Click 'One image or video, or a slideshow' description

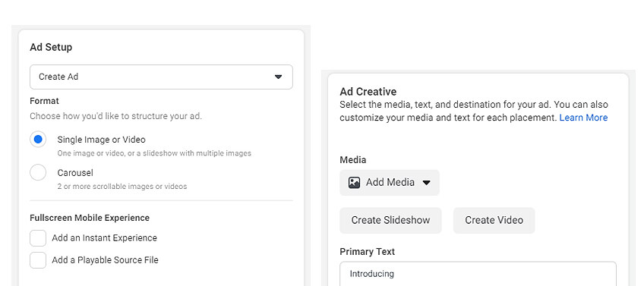[x=154, y=153]
